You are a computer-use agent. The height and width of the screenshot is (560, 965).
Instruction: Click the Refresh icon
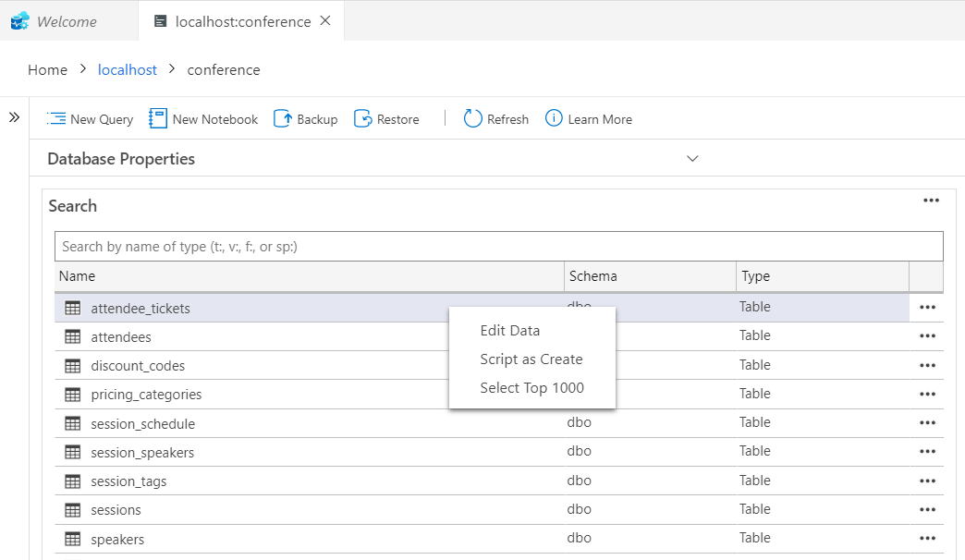click(x=472, y=118)
